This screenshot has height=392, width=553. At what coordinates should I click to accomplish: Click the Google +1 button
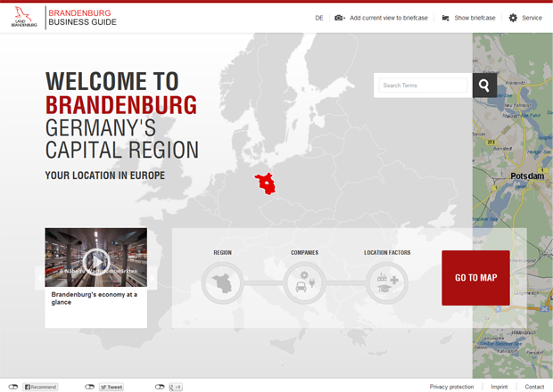pos(176,387)
